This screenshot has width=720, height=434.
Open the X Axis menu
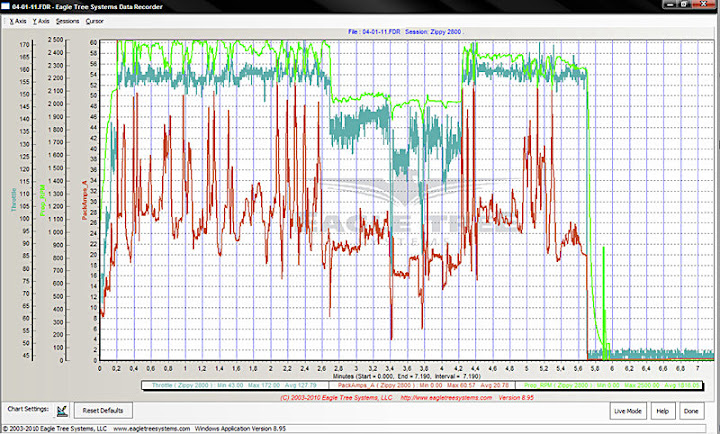click(18, 21)
